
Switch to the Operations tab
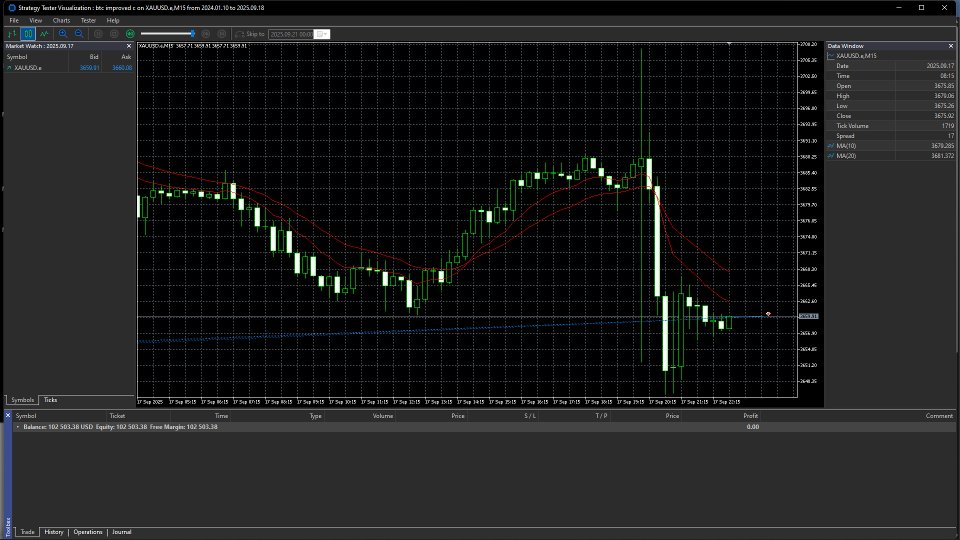pyautogui.click(x=88, y=532)
